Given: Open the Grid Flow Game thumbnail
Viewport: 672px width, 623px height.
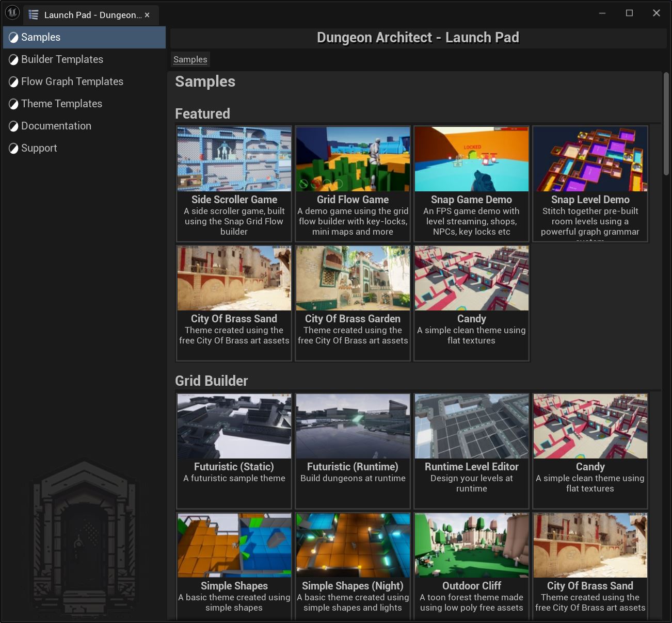Looking at the screenshot, I should pos(353,159).
